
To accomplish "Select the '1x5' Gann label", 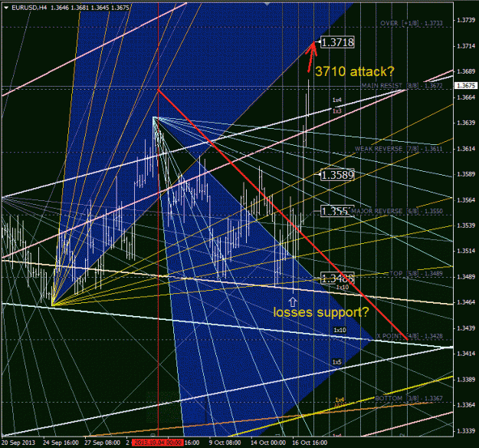I will click(x=337, y=362).
